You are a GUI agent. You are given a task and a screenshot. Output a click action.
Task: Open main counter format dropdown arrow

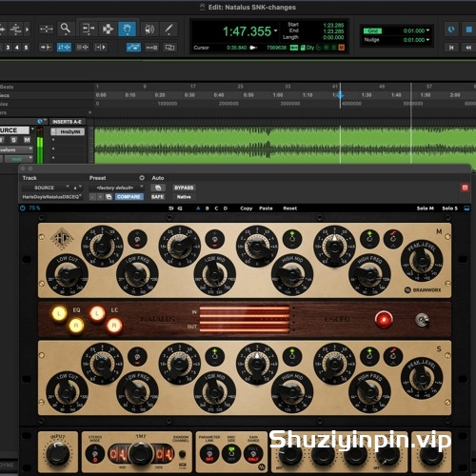(x=275, y=30)
